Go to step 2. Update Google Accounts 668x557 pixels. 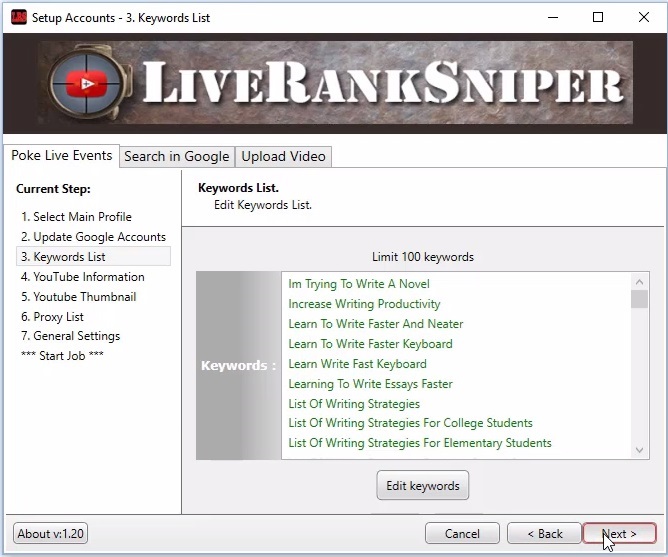(x=93, y=237)
